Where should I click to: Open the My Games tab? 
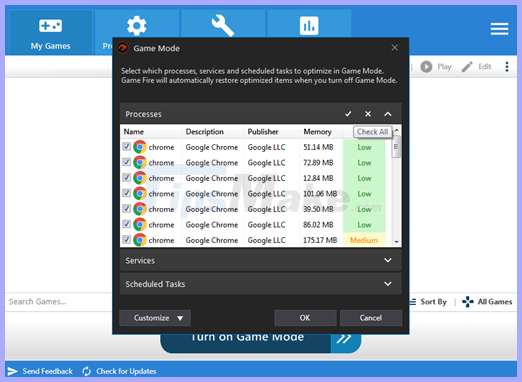tap(50, 32)
